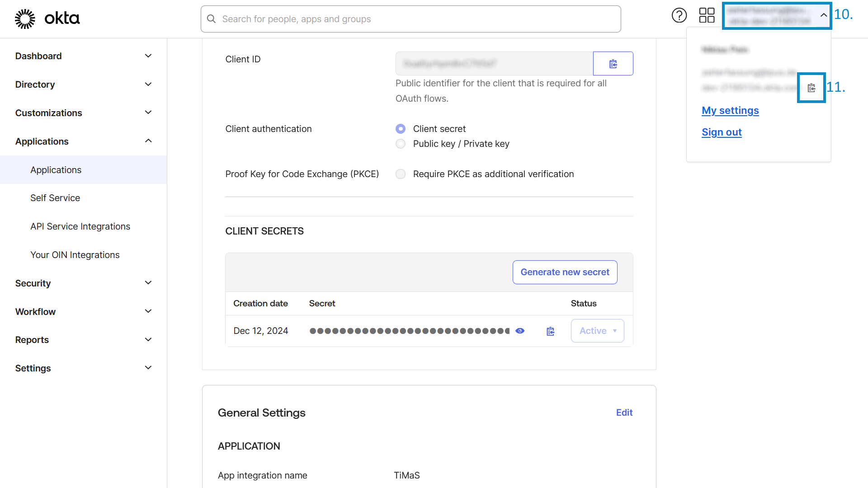Open the apps grid icon
This screenshot has width=868, height=488.
707,15
